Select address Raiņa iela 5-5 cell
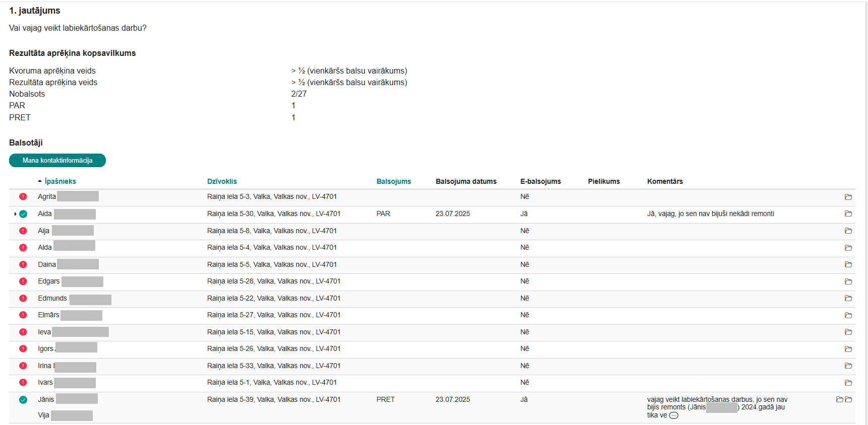Viewport: 868px width, 425px height. click(x=272, y=264)
